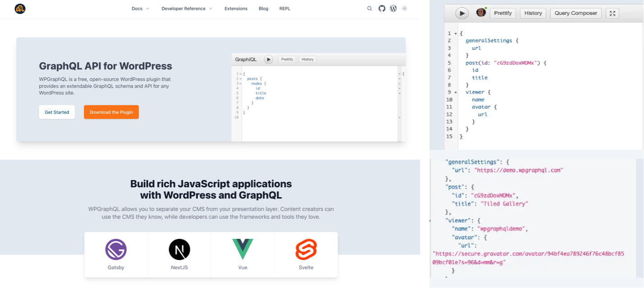Collapse line 1 fold arrow above generalSettings query
644x288 pixels.
(x=456, y=33)
